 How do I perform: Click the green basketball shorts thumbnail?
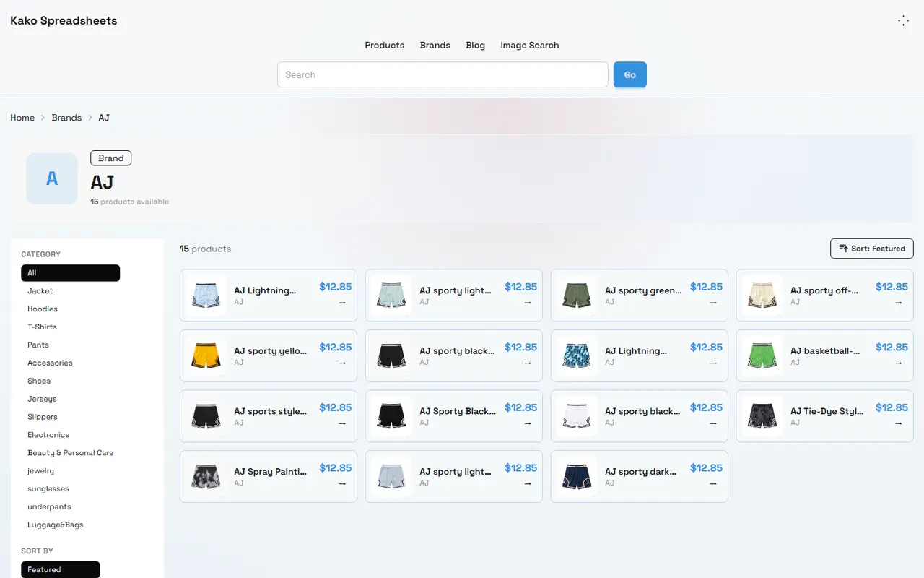point(762,355)
